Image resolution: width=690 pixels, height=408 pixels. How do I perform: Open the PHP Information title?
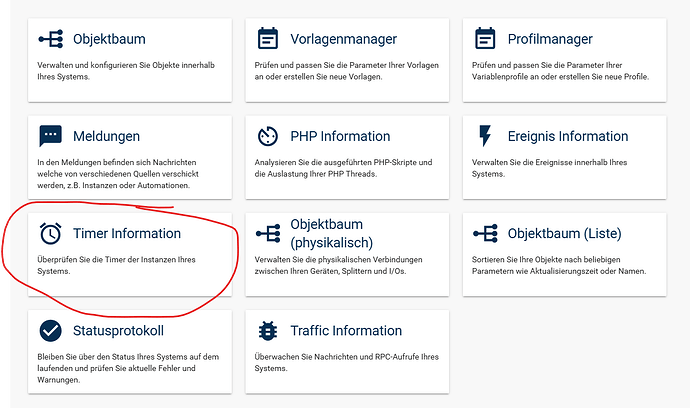click(x=340, y=136)
